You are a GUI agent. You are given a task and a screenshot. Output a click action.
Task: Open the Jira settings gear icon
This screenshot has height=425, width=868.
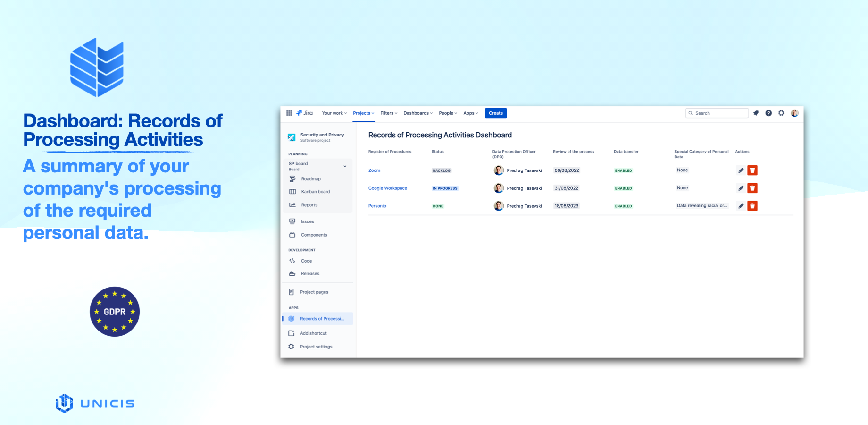point(781,113)
